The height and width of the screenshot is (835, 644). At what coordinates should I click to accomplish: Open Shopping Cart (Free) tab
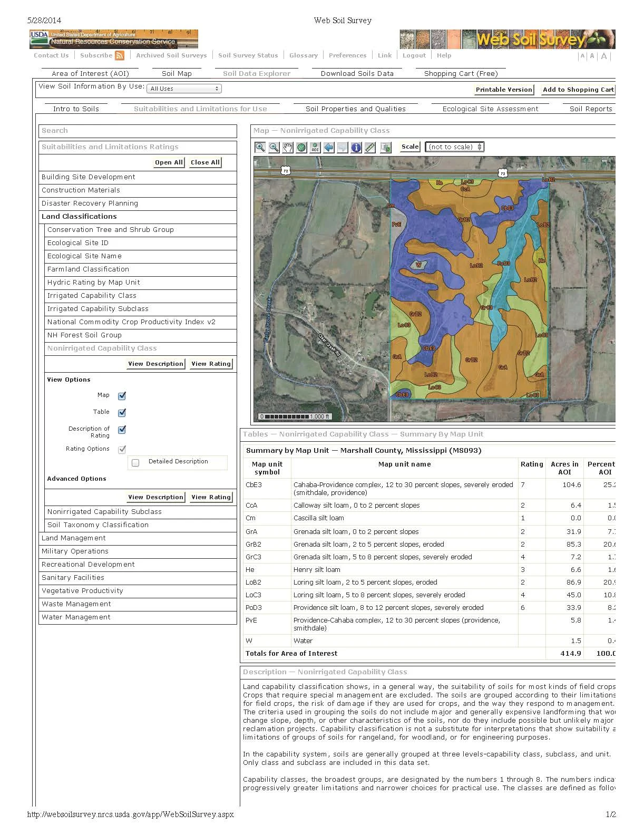click(x=461, y=73)
